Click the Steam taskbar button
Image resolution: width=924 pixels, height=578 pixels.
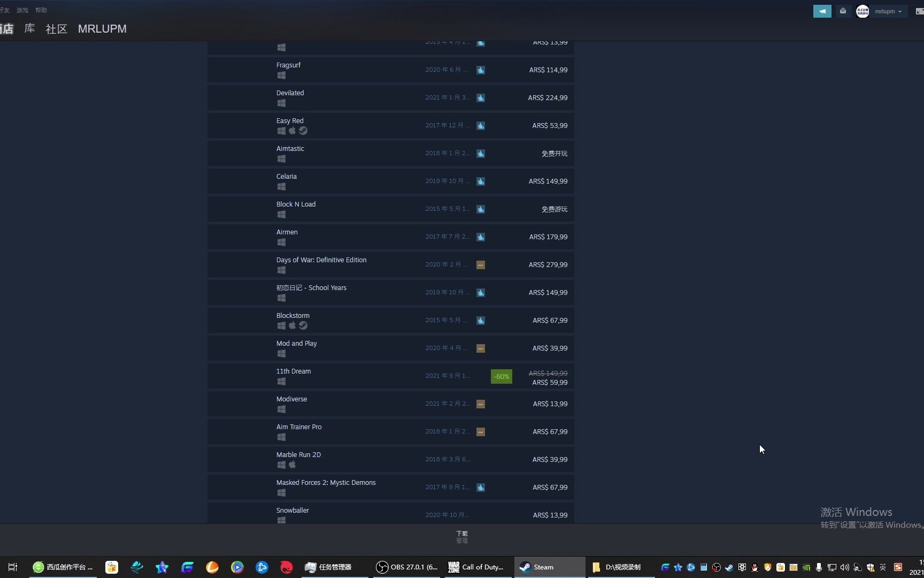coord(550,567)
